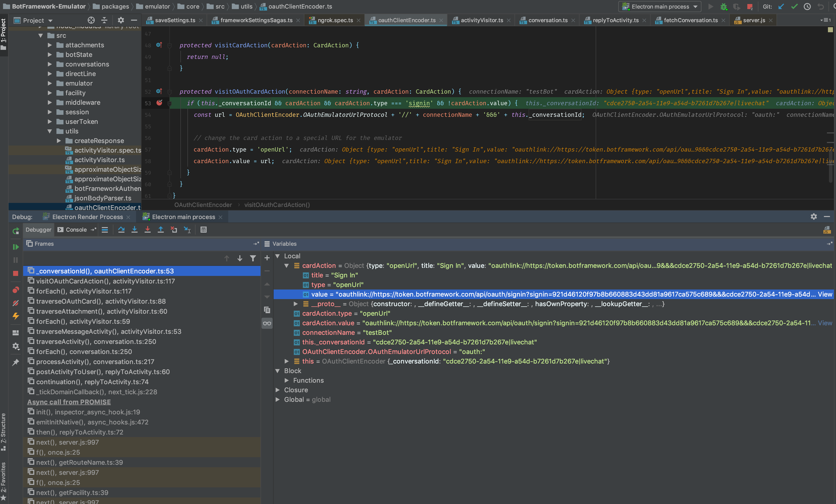The image size is (836, 504).
Task: Close the oauthClientEncoder.ts tab
Action: (x=441, y=20)
